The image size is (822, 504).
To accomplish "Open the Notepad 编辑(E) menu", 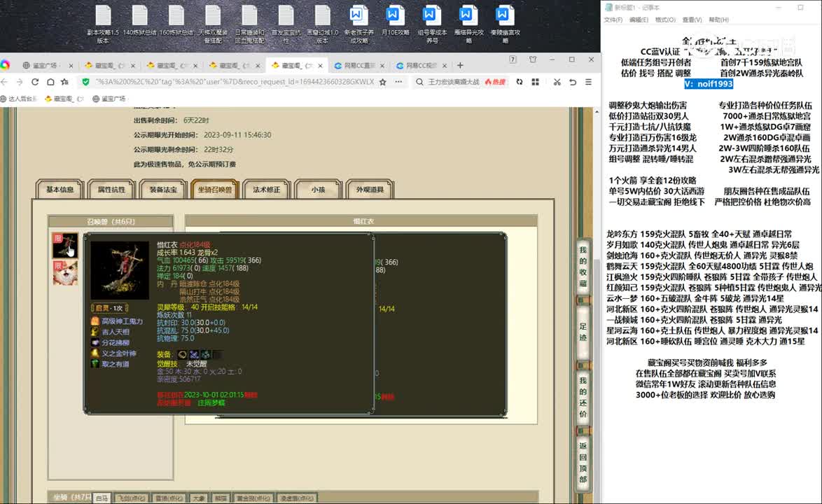I will (639, 20).
